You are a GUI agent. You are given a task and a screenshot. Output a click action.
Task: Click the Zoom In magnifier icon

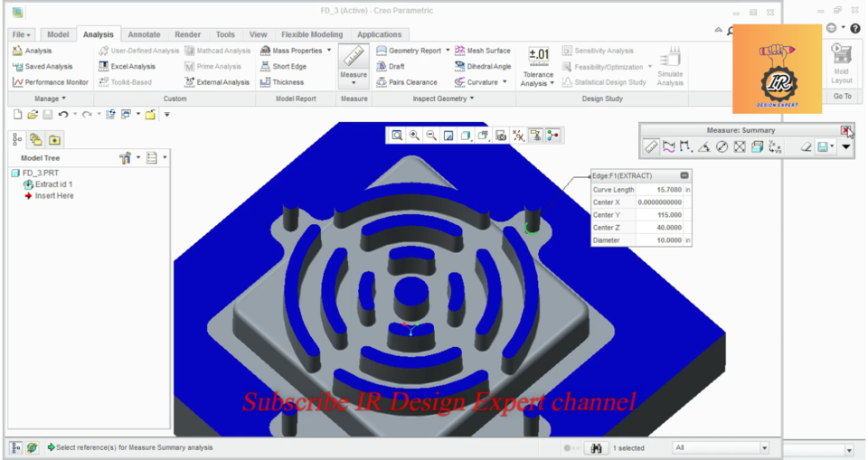pos(414,135)
